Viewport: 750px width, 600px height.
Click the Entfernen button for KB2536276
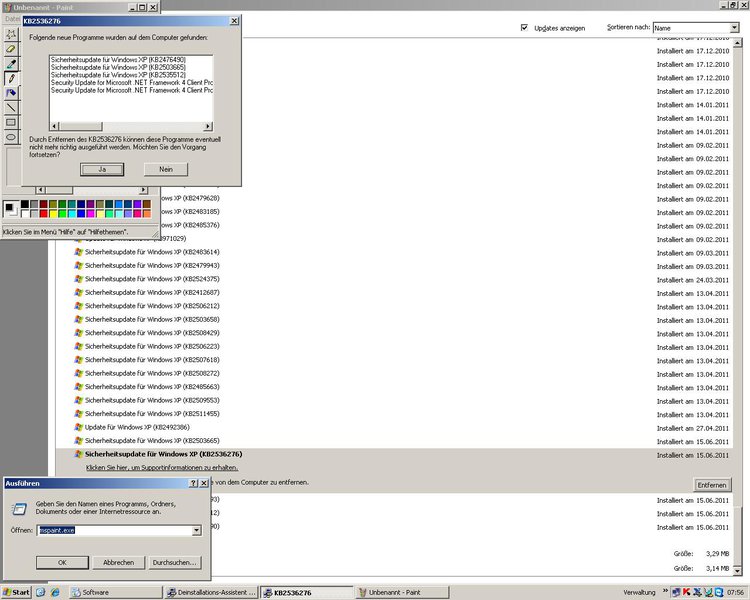[712, 485]
